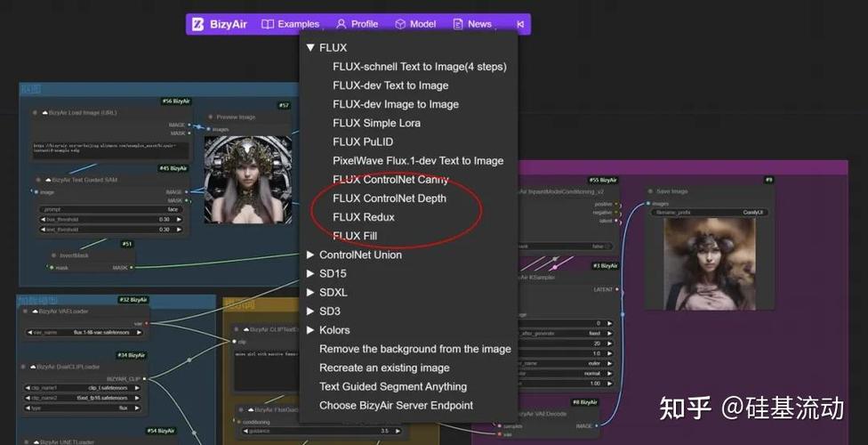Select FLUX Redux example
Screen dimensions: 868x445
click(x=364, y=217)
